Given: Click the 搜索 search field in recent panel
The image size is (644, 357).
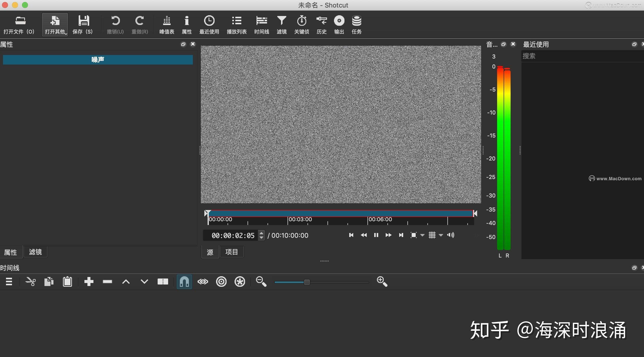Looking at the screenshot, I should pos(583,56).
